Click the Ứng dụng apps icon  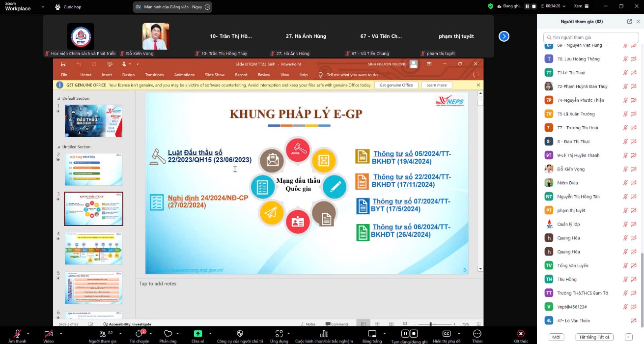(x=279, y=334)
